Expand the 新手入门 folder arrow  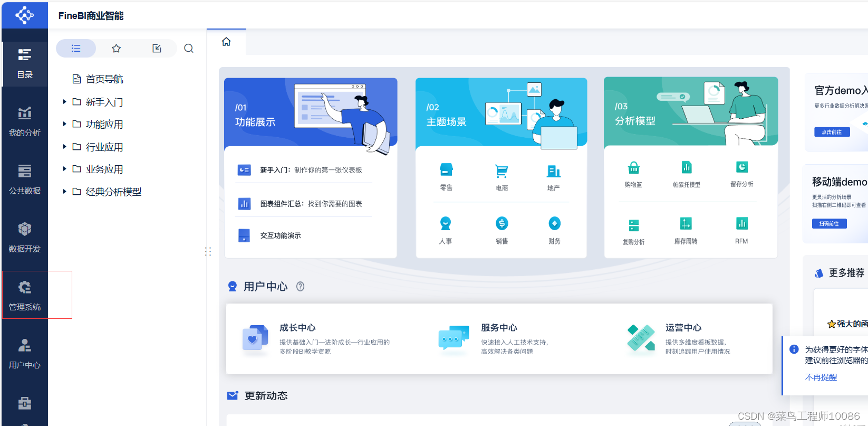click(x=64, y=102)
